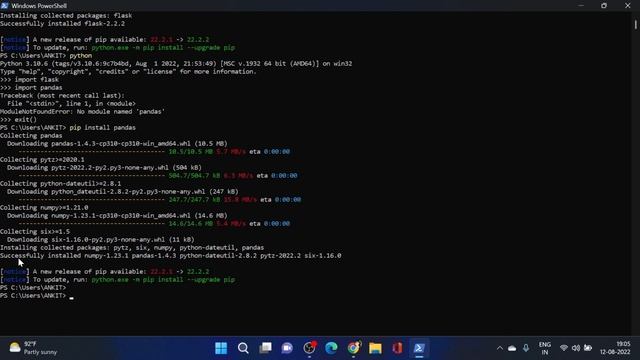
Task: Open the Microsoft Office taskbar icon
Action: (x=398, y=348)
